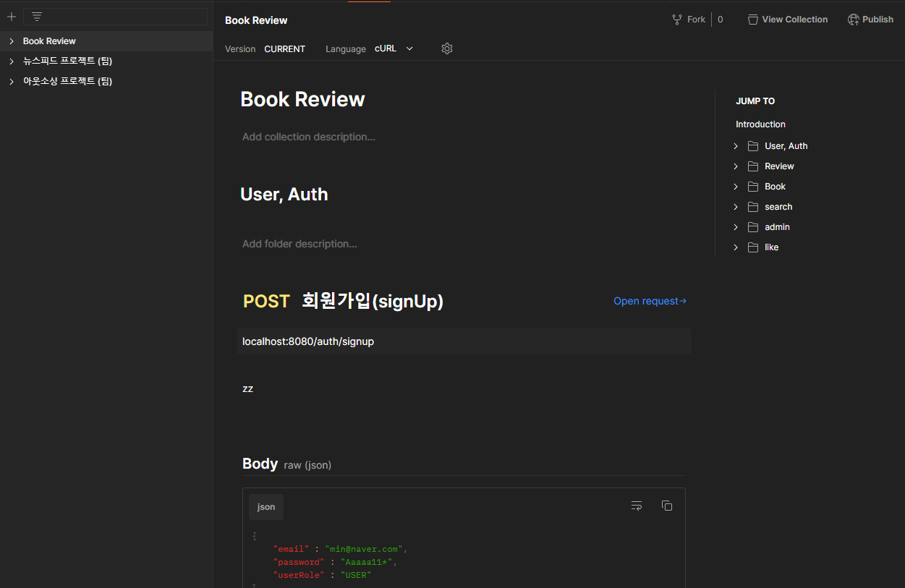Image resolution: width=905 pixels, height=588 pixels.
Task: Click the Book Review main heading
Action: coord(302,99)
